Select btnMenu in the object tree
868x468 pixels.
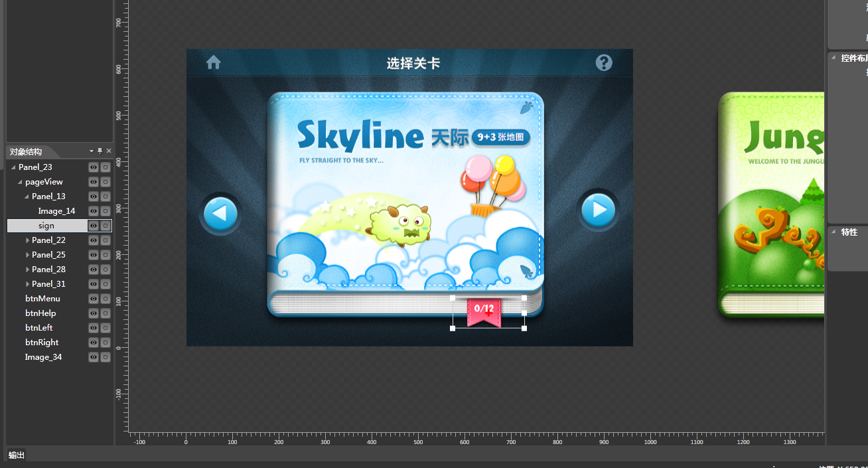point(42,299)
